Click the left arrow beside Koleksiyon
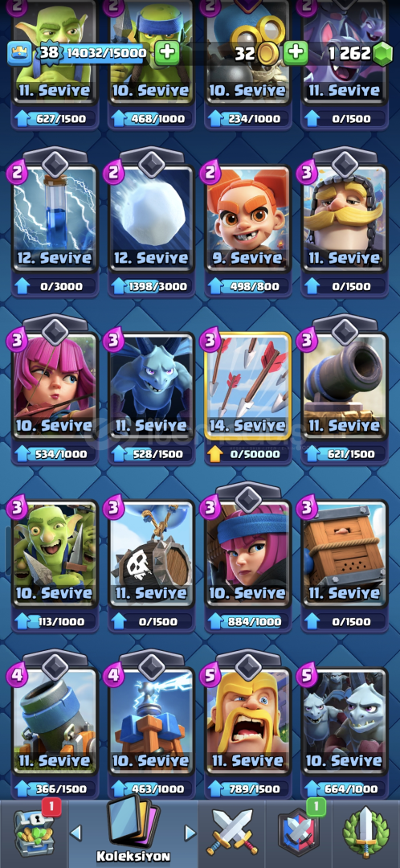 [x=76, y=832]
